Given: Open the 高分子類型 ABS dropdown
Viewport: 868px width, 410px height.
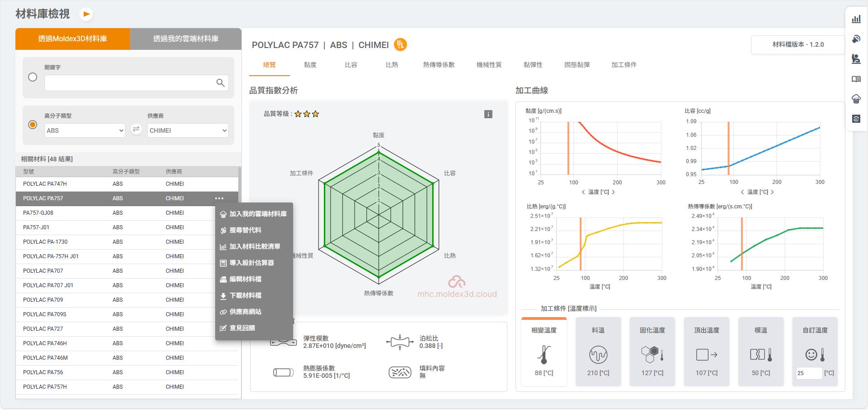Looking at the screenshot, I should pyautogui.click(x=85, y=130).
